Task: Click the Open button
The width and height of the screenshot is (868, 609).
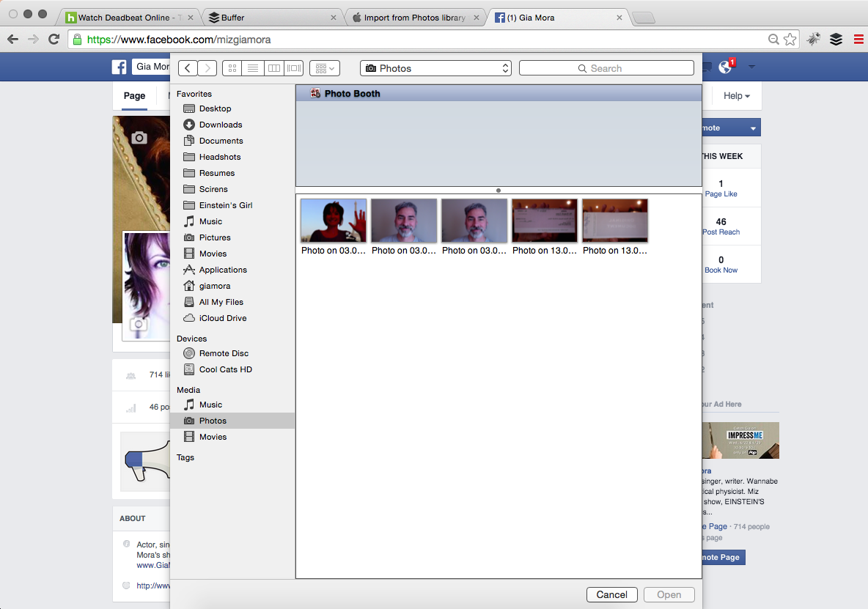Action: 669,594
